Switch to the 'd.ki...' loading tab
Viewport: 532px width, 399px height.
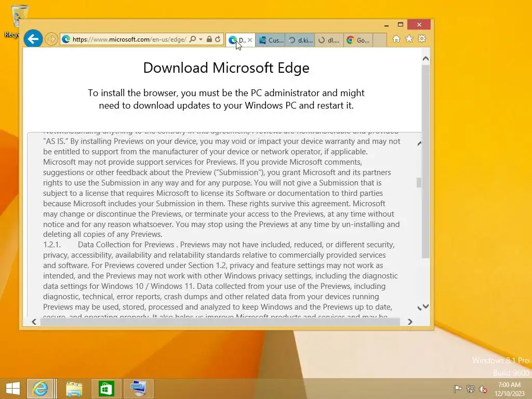point(300,40)
